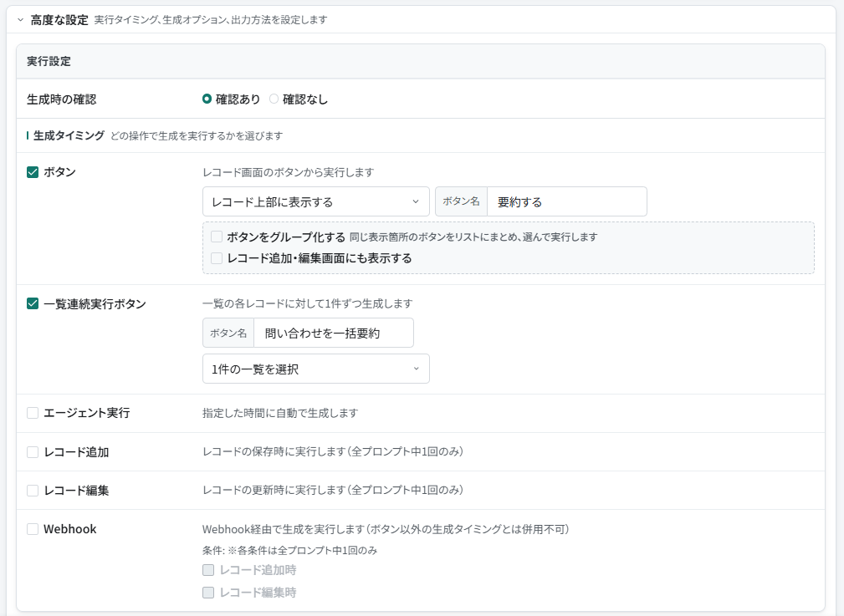844x616 pixels.
Task: Click the text レコードの更新時に実行します
Action: click(x=333, y=490)
